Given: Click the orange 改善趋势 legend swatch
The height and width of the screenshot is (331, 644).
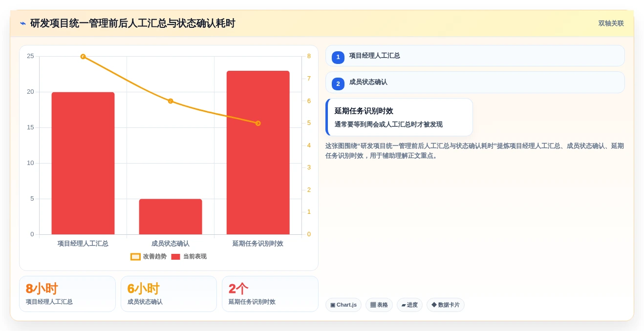Looking at the screenshot, I should coord(135,257).
